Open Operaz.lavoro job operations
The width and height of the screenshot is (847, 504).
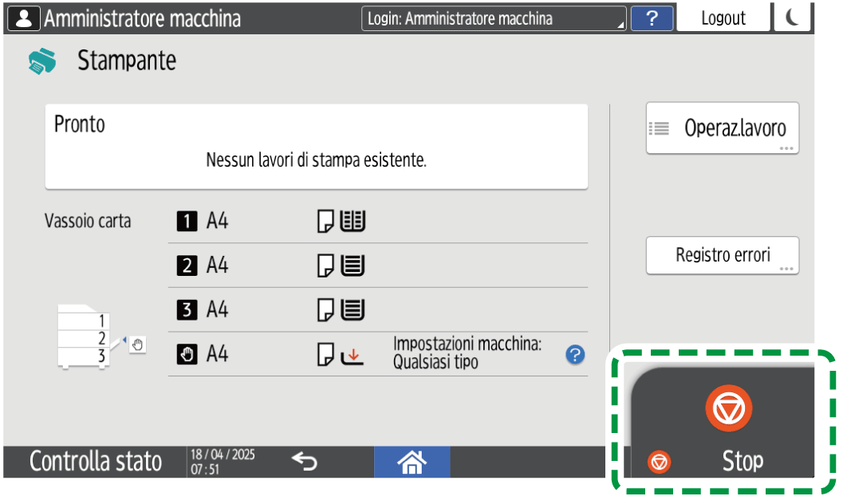pos(723,128)
